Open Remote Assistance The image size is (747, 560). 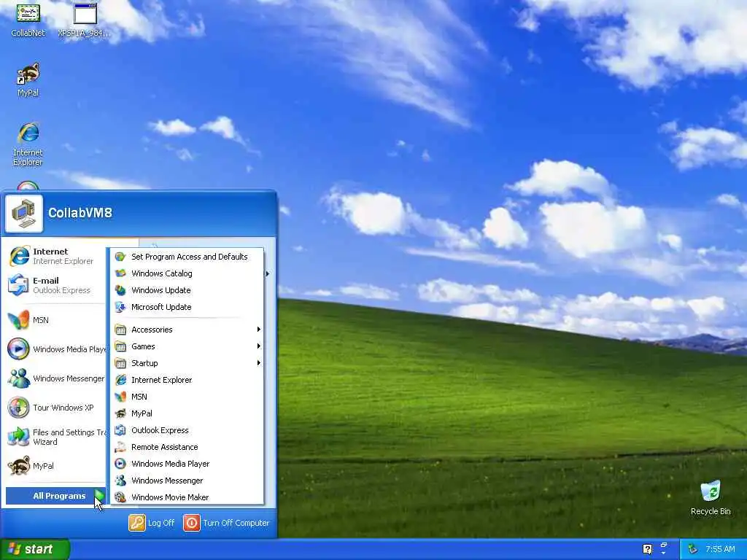[x=187, y=447]
